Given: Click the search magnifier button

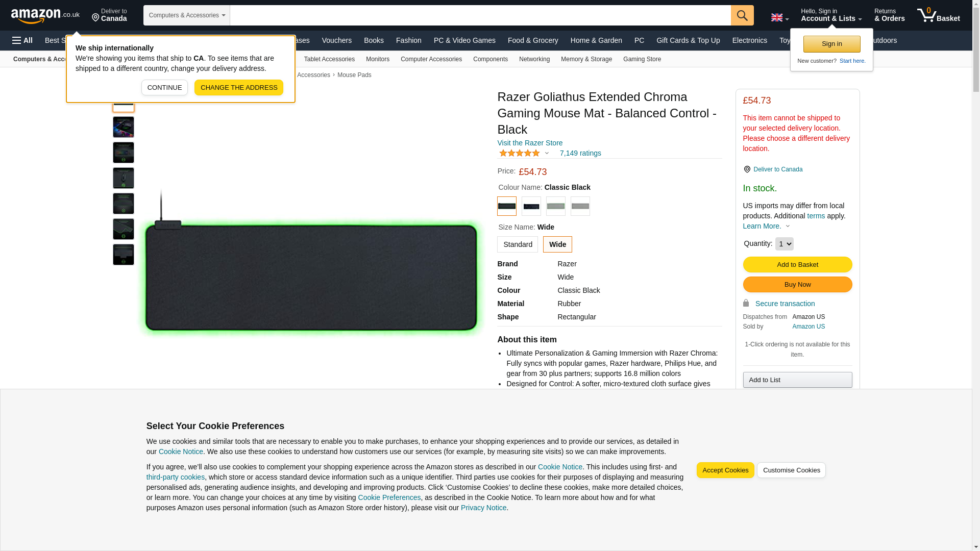Looking at the screenshot, I should pos(742,15).
